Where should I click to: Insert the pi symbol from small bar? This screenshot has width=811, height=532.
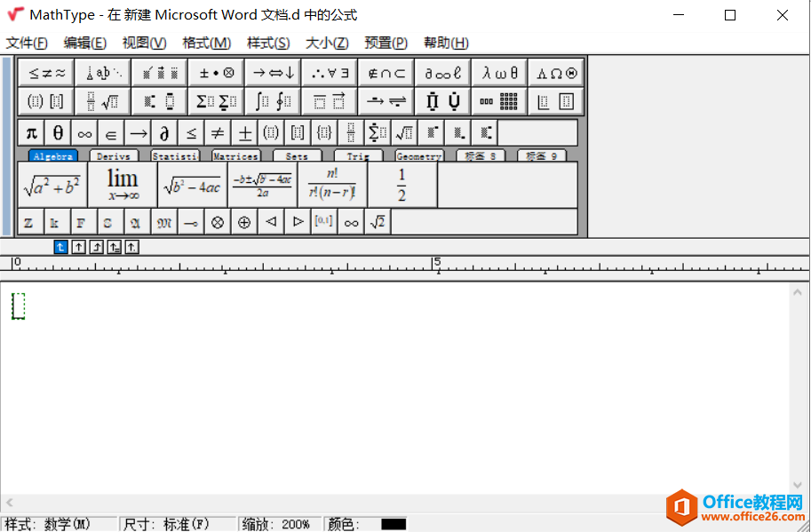[x=32, y=133]
